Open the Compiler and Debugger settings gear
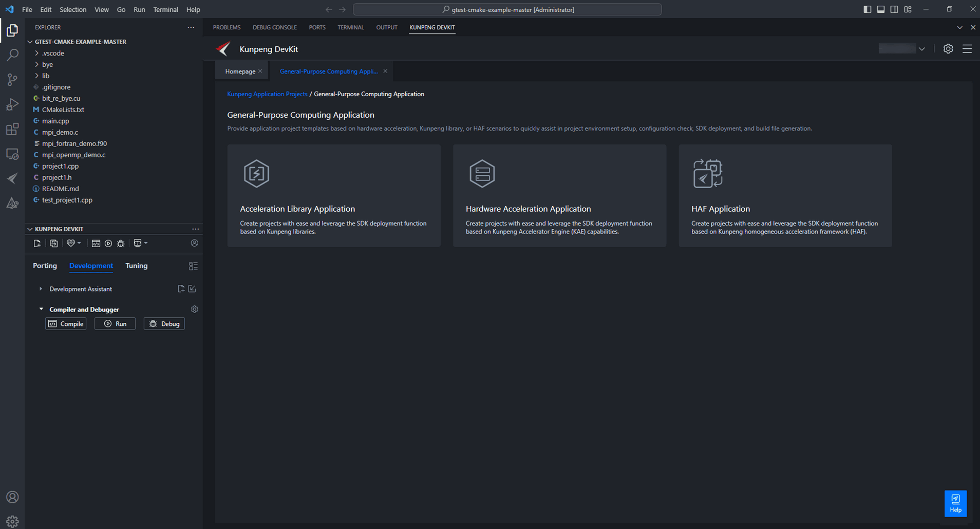The width and height of the screenshot is (980, 529). click(194, 309)
